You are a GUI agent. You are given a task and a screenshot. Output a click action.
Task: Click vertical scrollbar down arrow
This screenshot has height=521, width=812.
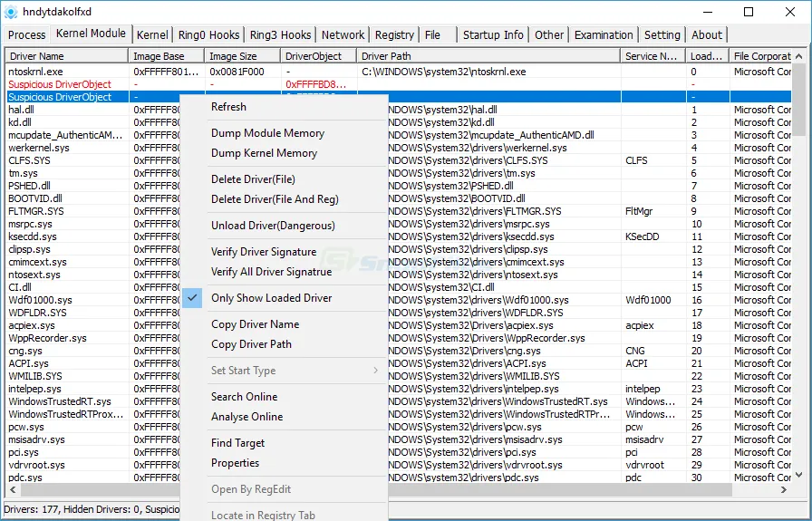[798, 475]
